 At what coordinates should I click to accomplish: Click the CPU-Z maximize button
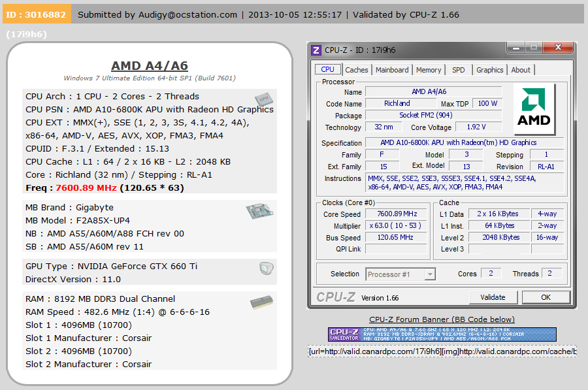(534, 48)
